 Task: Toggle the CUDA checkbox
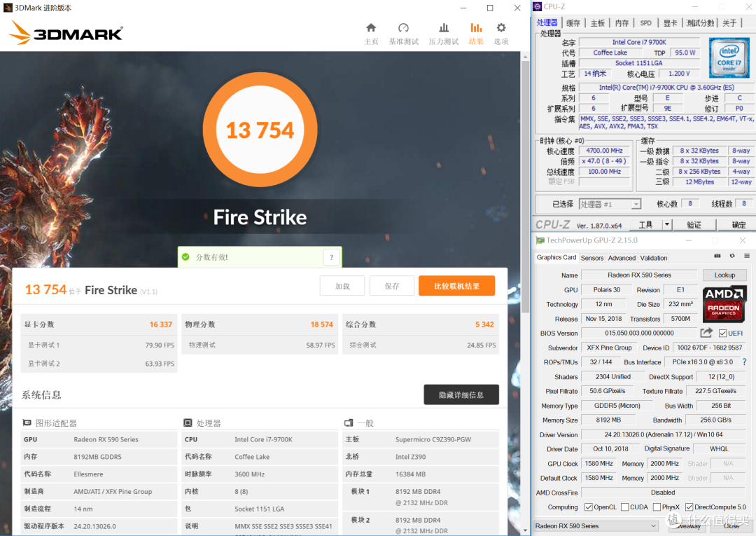pos(625,507)
